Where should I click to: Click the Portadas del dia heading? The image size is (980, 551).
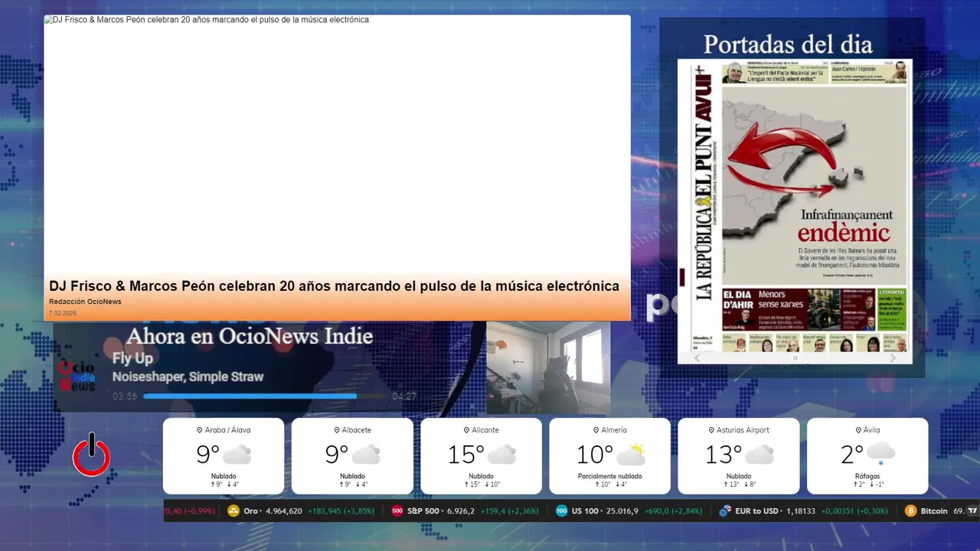pos(788,44)
